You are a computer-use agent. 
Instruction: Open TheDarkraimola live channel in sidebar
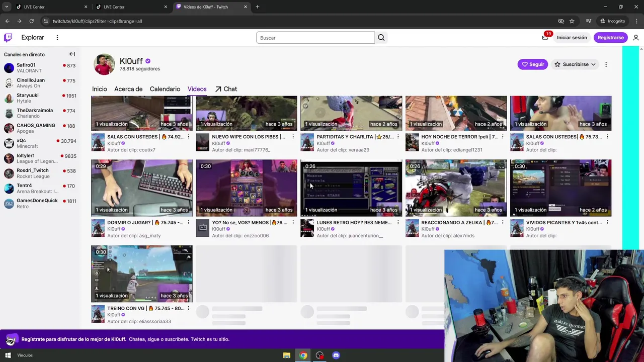[40, 113]
